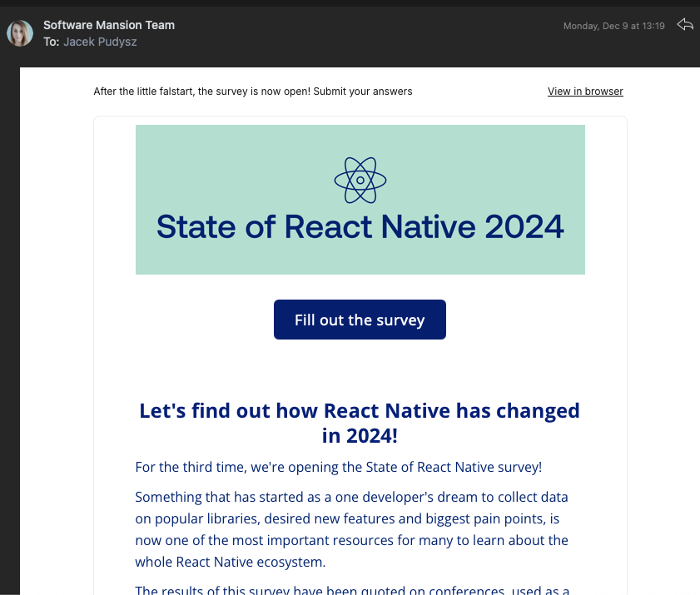This screenshot has width=700, height=595.
Task: Click paragraph starting Something that has started
Action: point(352,529)
